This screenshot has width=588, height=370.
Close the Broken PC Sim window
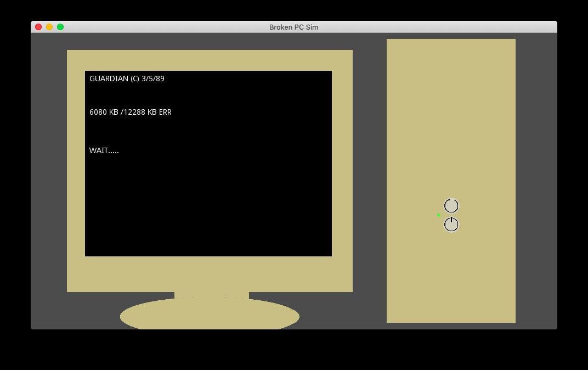(38, 27)
